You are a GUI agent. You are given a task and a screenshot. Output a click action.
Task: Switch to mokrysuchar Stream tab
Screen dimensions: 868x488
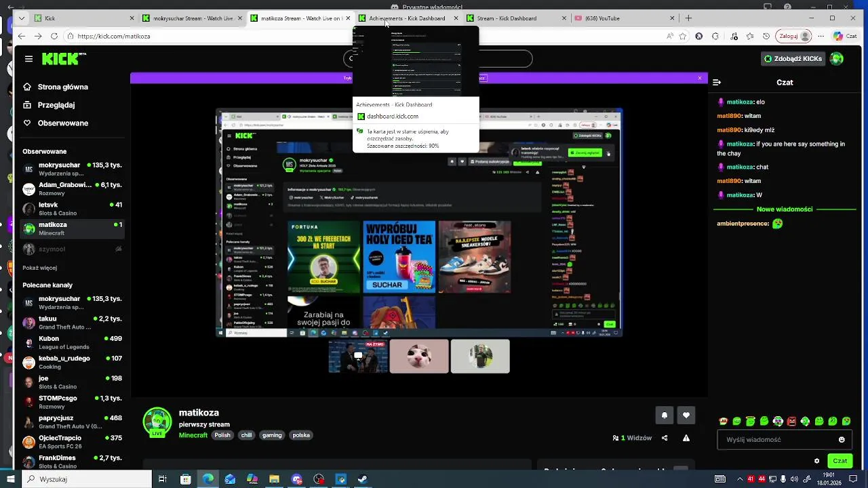192,18
